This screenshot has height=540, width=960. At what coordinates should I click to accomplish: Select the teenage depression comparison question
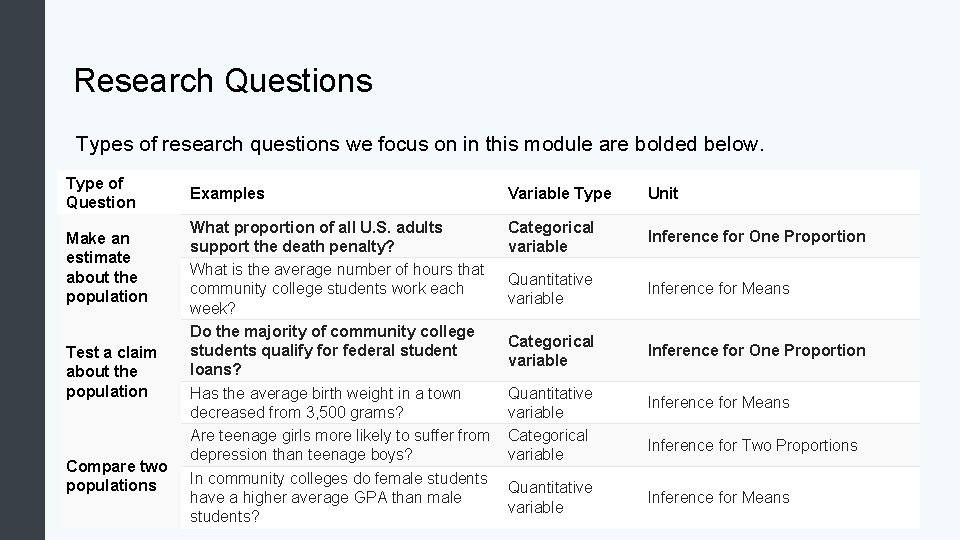pos(339,445)
